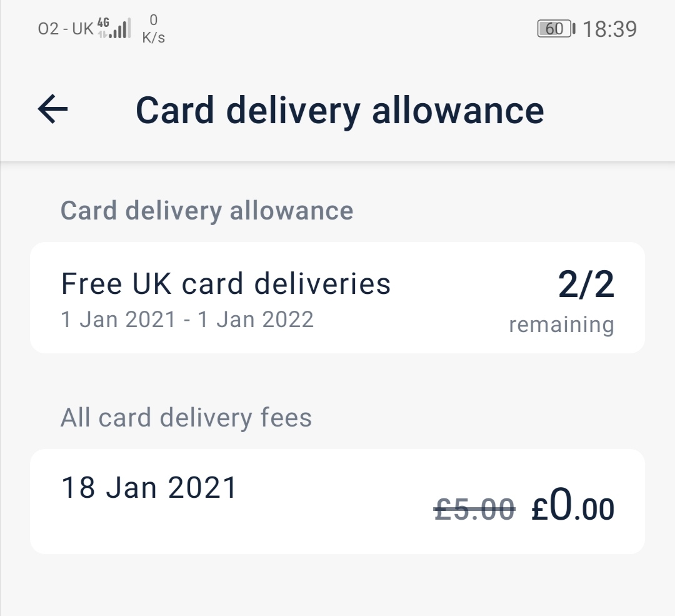Tap the 18:39 clock in status bar
Viewport: 675px width, 616px height.
pos(609,29)
